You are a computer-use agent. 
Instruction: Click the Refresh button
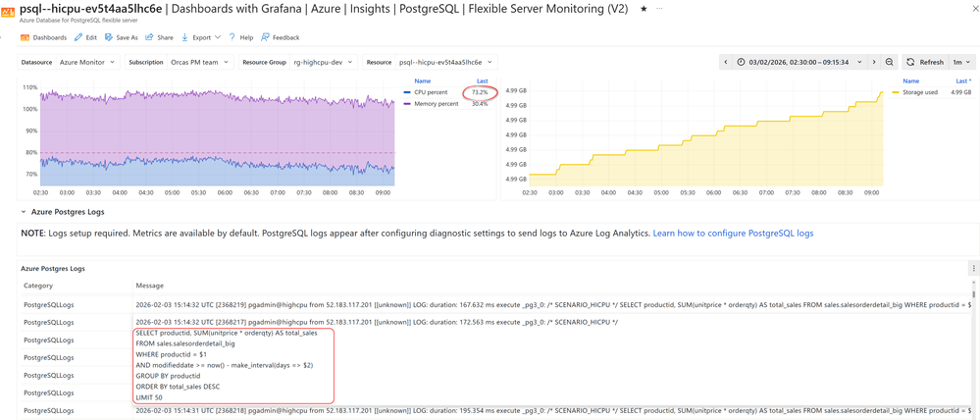pos(925,62)
